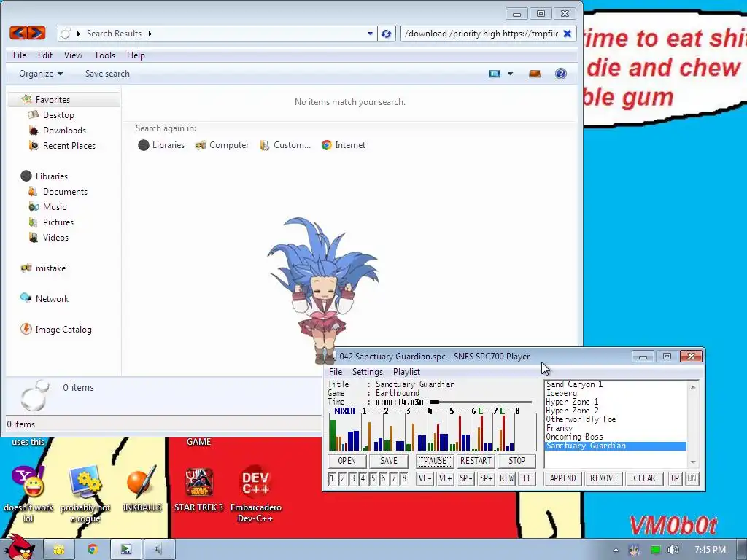Toggle channel 7 in SPC700 Player
The height and width of the screenshot is (560, 747).
(393, 478)
